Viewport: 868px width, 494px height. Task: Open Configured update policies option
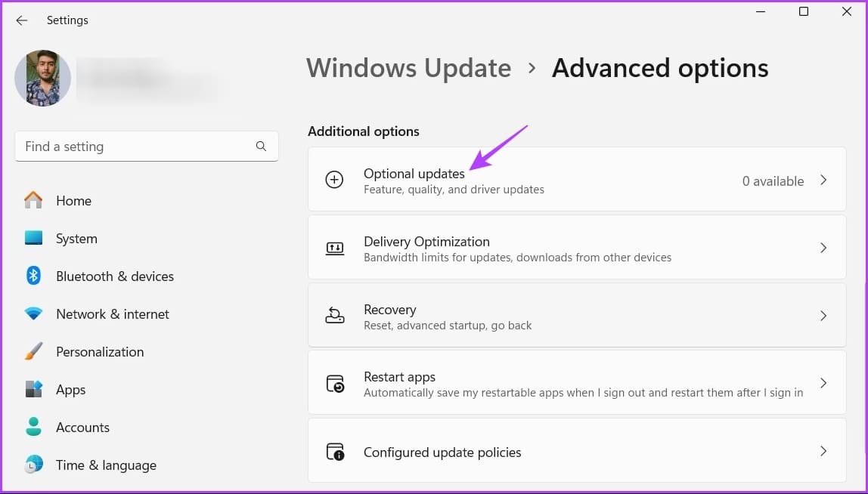(x=577, y=450)
